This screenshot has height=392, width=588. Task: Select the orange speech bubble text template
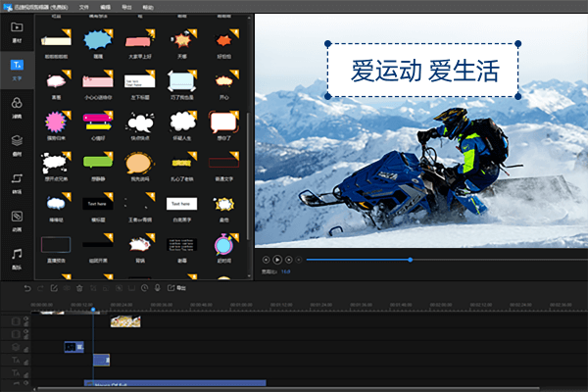click(x=142, y=164)
